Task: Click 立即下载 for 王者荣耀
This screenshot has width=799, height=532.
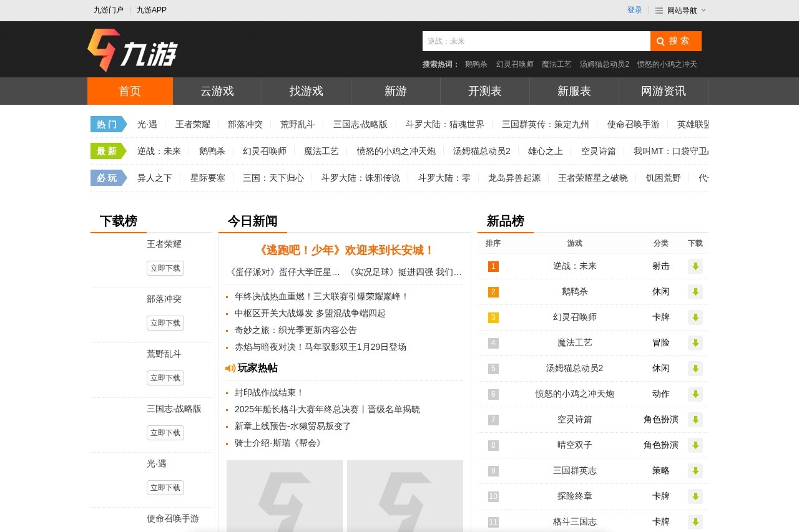Action: pos(165,268)
